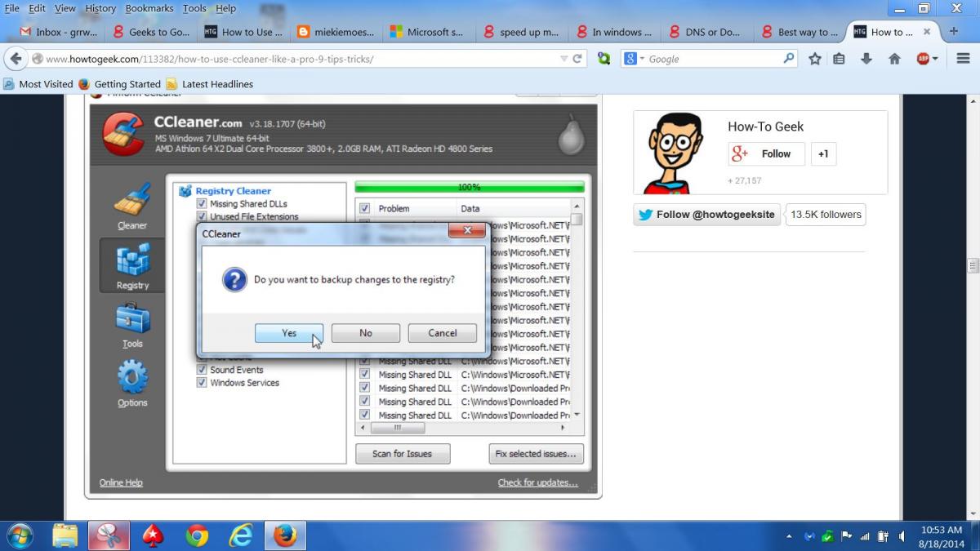Toggle the Windows Services checkbox

pyautogui.click(x=202, y=383)
